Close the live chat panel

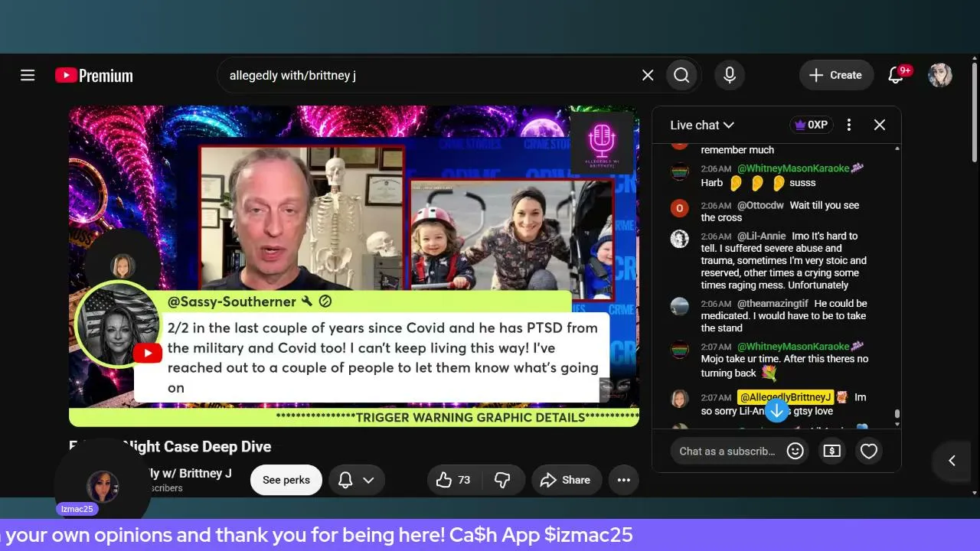880,125
